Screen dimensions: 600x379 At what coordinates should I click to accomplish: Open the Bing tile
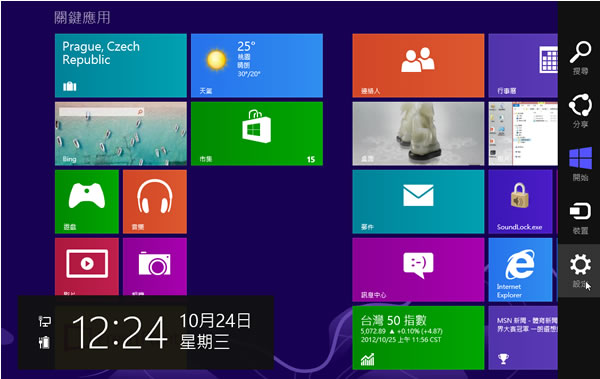point(121,134)
